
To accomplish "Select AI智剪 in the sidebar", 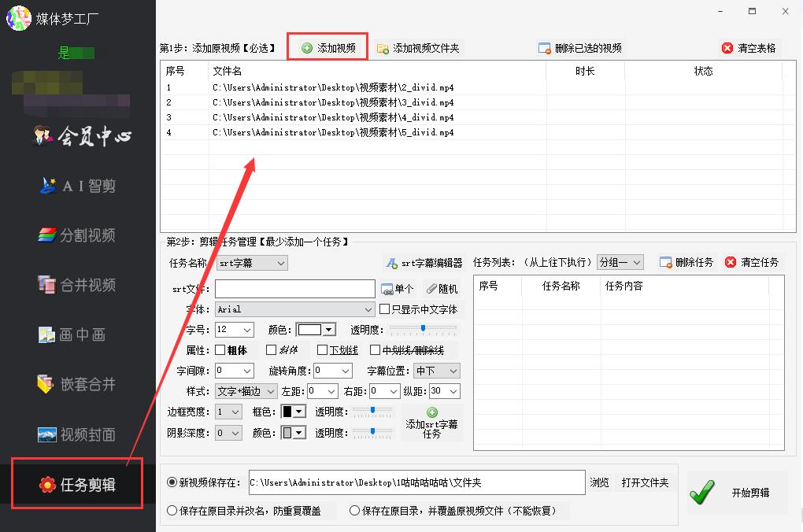I will coord(76,186).
